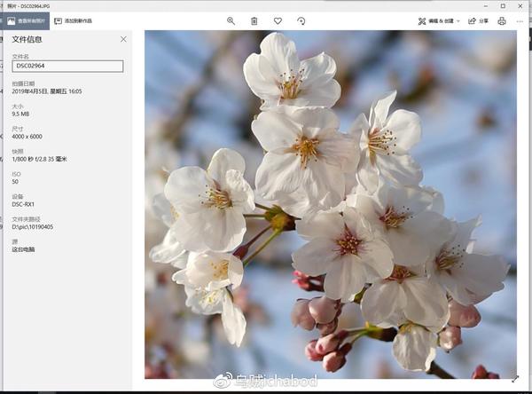Viewport: 532px width, 394px height.
Task: Open the three-dot more options menu
Action: (x=520, y=21)
